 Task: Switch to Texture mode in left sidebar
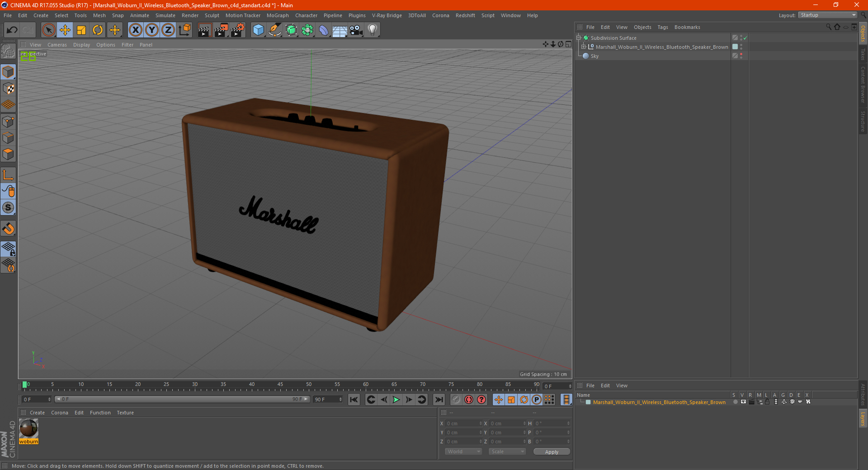point(8,89)
